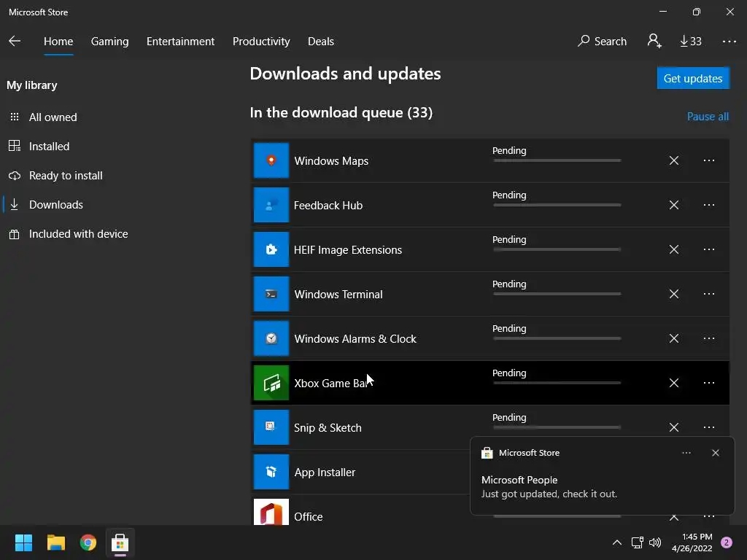This screenshot has height=560, width=747.
Task: Switch to the Entertainment tab
Action: 181,42
